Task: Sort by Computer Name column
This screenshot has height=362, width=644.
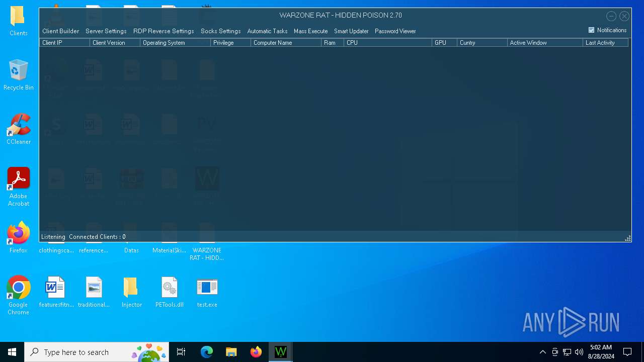Action: [286, 43]
